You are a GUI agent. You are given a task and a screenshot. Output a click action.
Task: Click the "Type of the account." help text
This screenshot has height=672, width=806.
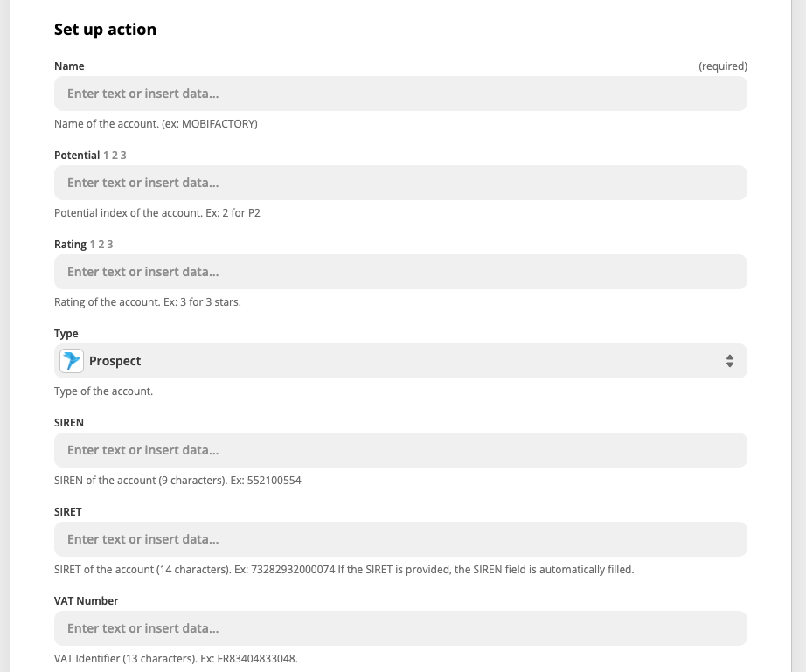click(x=103, y=391)
